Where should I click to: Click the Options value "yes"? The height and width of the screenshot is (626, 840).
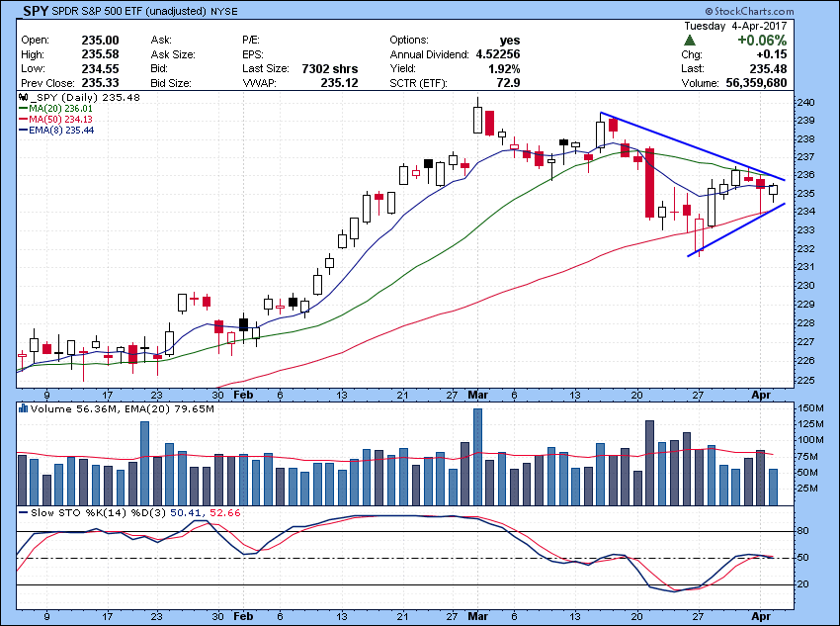tap(510, 41)
